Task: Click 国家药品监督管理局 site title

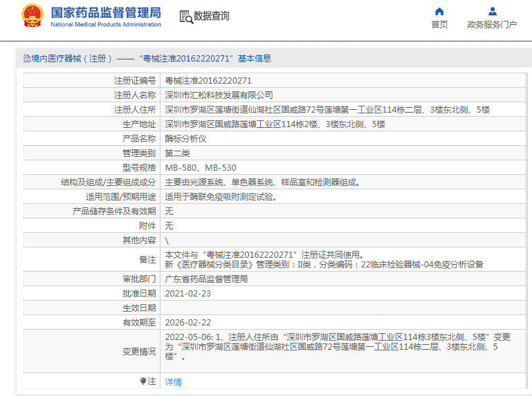Action: pyautogui.click(x=106, y=12)
